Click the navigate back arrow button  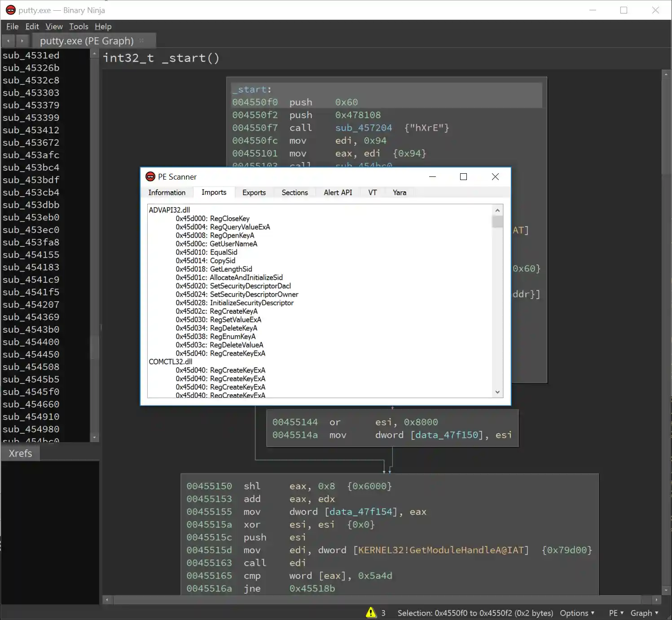point(8,41)
